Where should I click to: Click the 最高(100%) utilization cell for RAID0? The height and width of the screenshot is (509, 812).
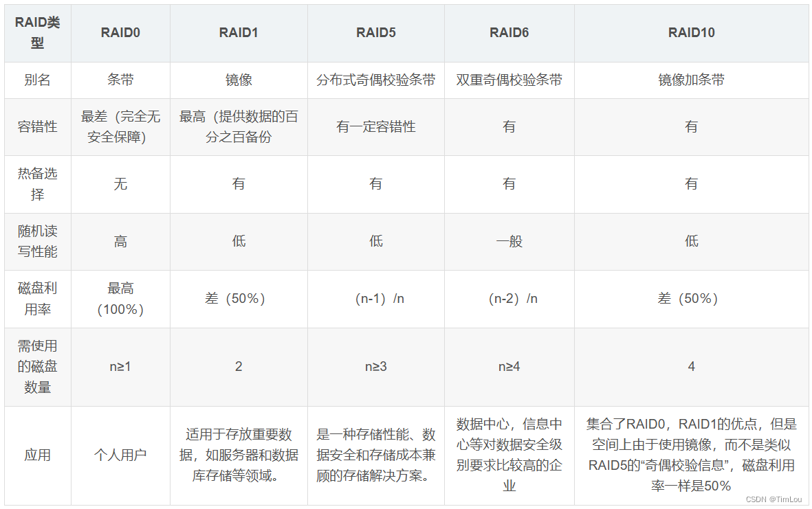click(x=120, y=298)
